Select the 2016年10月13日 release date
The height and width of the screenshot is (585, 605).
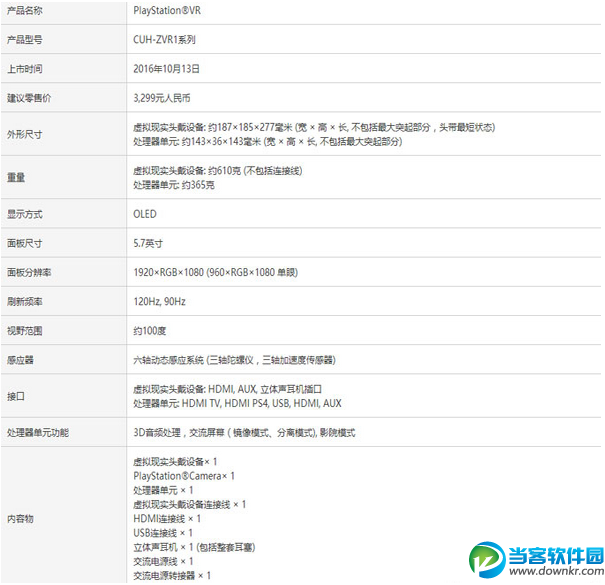pyautogui.click(x=167, y=69)
